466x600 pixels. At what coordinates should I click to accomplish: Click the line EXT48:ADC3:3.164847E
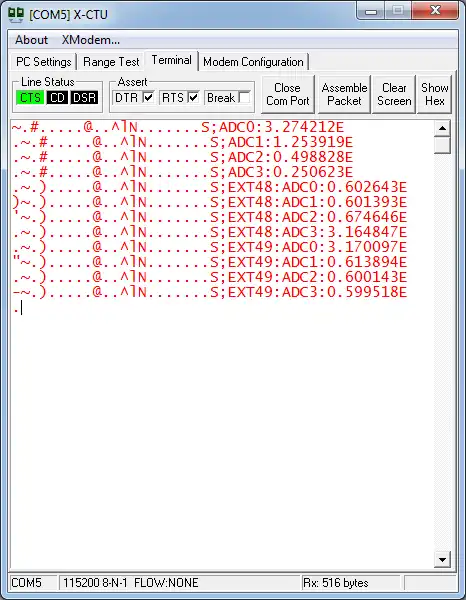pyautogui.click(x=209, y=232)
